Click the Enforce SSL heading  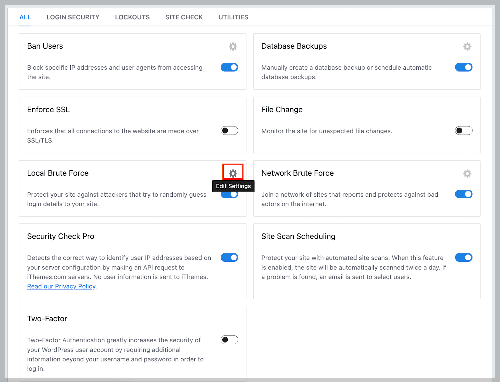49,109
